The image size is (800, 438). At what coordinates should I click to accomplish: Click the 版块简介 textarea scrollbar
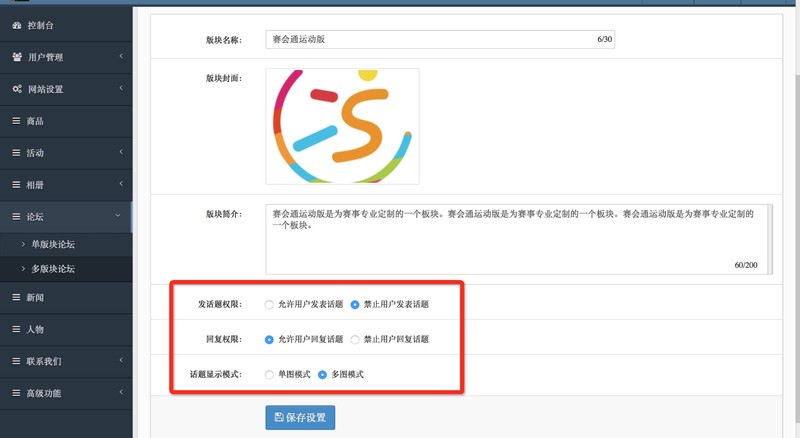pos(770,239)
